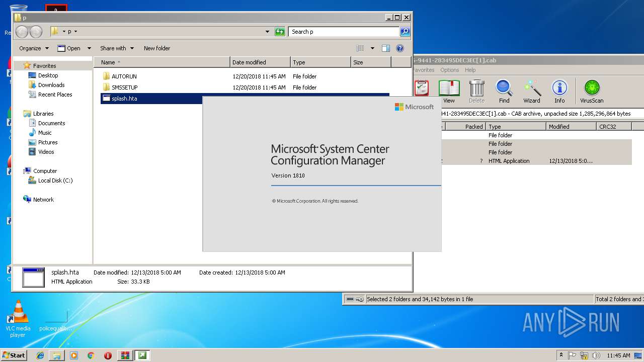644x362 pixels.
Task: Click the Action Center flag tray icon
Action: (x=573, y=355)
